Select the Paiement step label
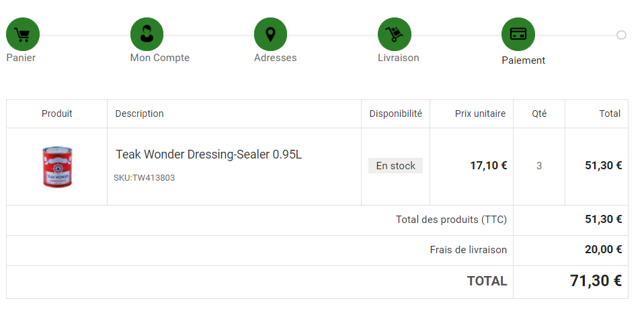 click(x=523, y=60)
